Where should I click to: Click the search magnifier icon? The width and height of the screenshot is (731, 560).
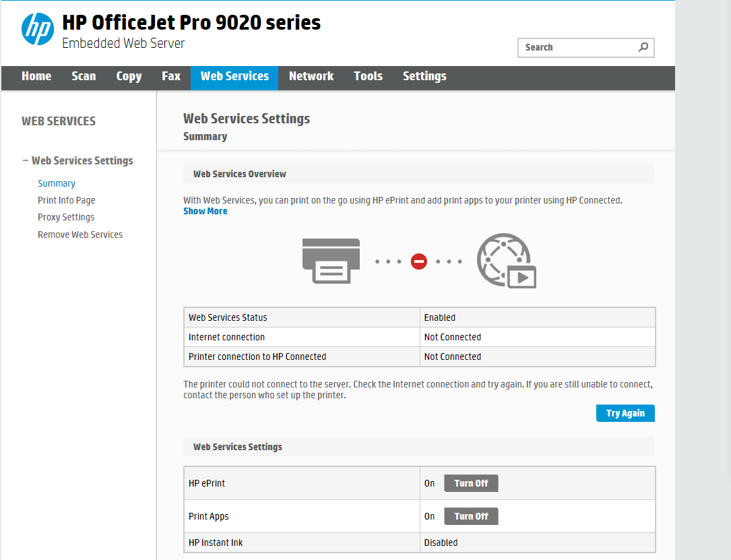[x=643, y=47]
